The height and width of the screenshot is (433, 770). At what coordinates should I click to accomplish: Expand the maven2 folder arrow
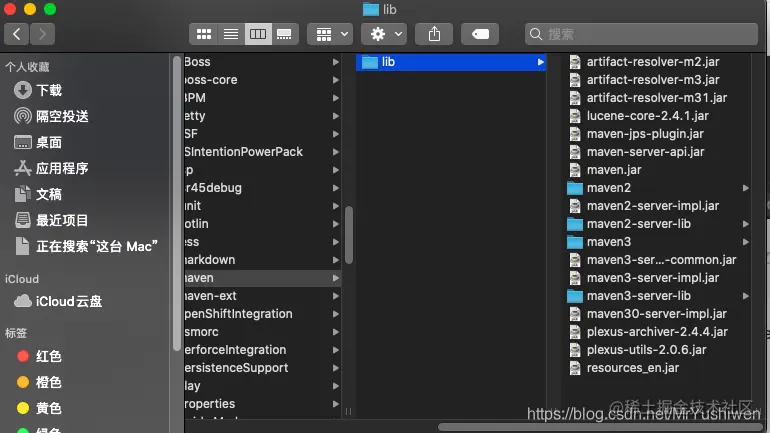(745, 188)
